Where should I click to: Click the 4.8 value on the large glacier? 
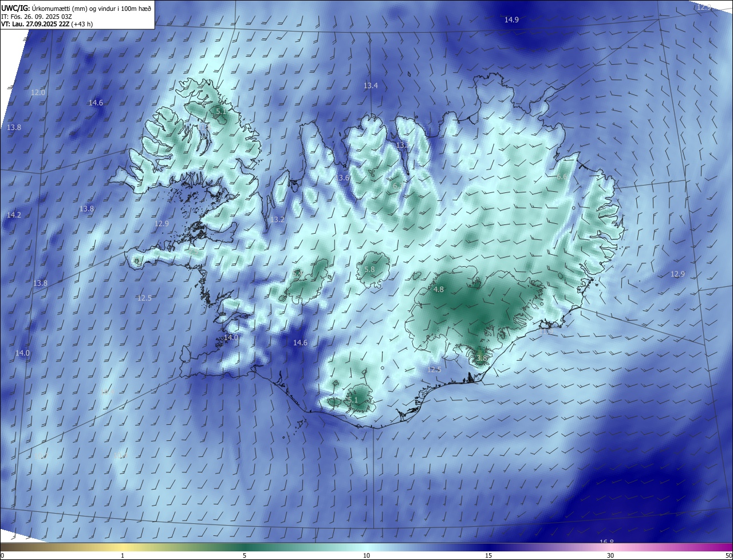[438, 289]
